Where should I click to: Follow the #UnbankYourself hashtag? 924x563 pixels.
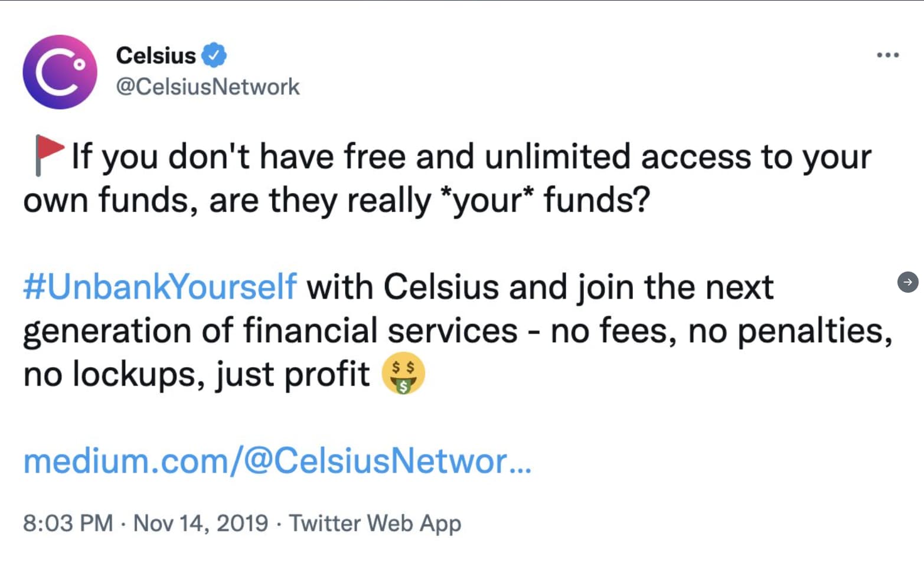pos(160,287)
